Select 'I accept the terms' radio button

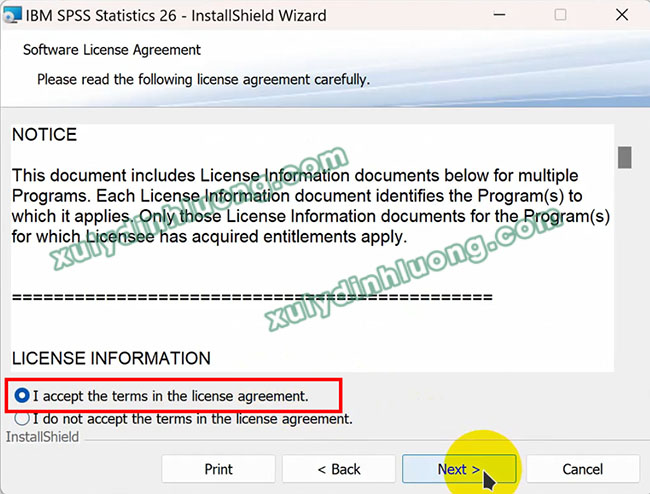[22, 395]
